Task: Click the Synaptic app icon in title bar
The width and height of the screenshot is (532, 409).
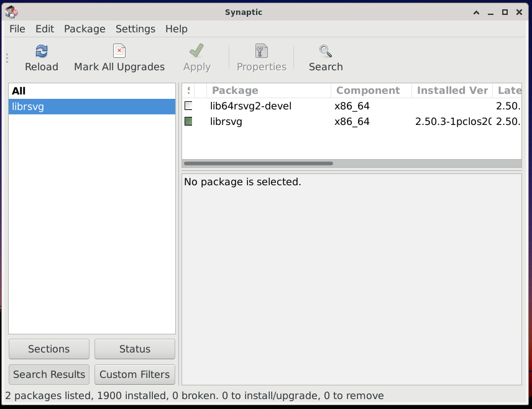Action: [x=12, y=12]
